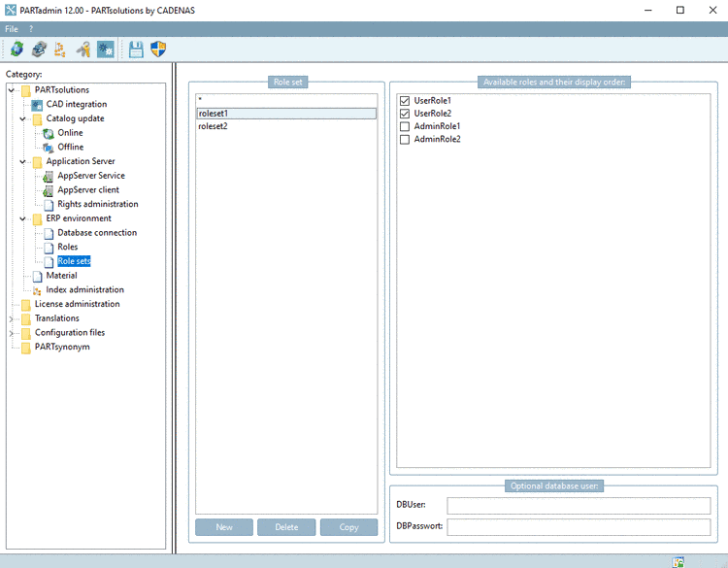Select the Role sets tree item
Viewport: 728px width, 568px height.
coord(74,261)
